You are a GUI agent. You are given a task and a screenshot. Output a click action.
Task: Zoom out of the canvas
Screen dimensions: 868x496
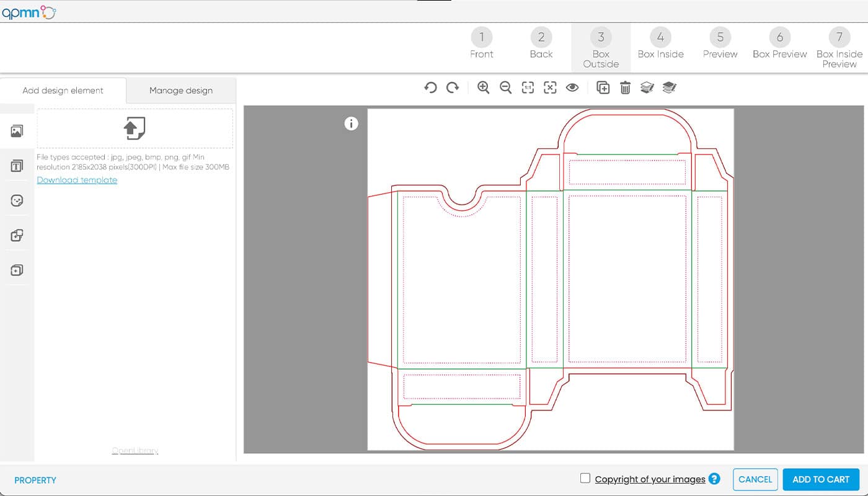(x=506, y=88)
